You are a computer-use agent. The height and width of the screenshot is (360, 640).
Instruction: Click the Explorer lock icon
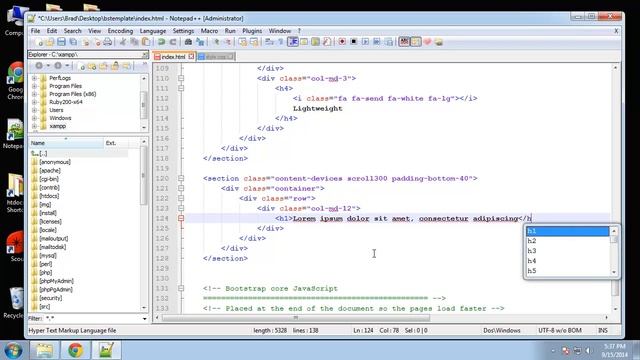pos(115,66)
